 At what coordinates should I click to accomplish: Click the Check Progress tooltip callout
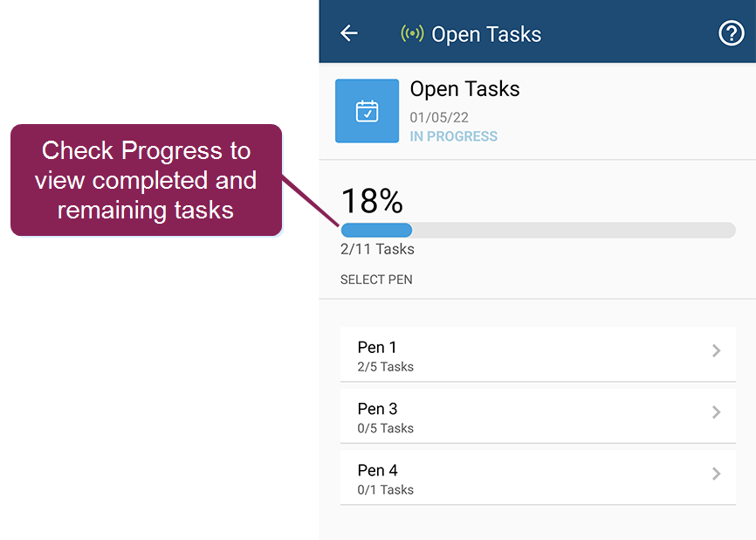pyautogui.click(x=146, y=180)
